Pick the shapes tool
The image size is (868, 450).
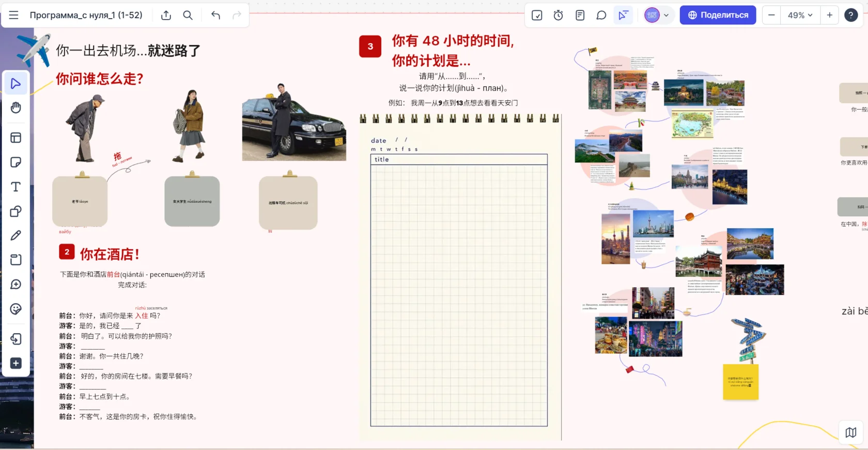(x=16, y=211)
